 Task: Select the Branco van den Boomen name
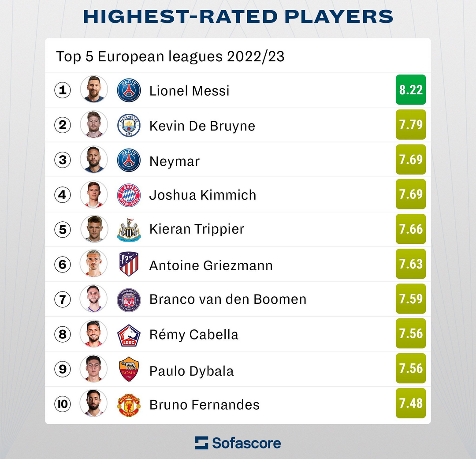point(228,299)
